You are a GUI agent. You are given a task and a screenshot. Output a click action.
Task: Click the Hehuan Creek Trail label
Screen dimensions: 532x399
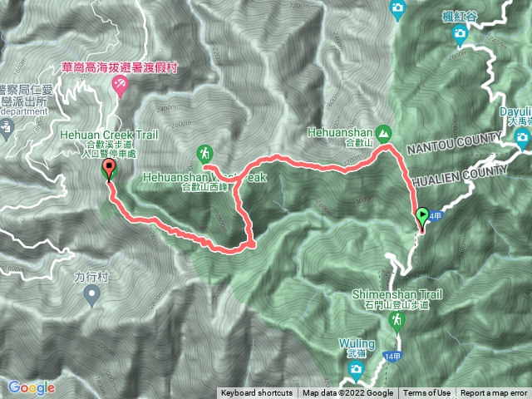[109, 135]
